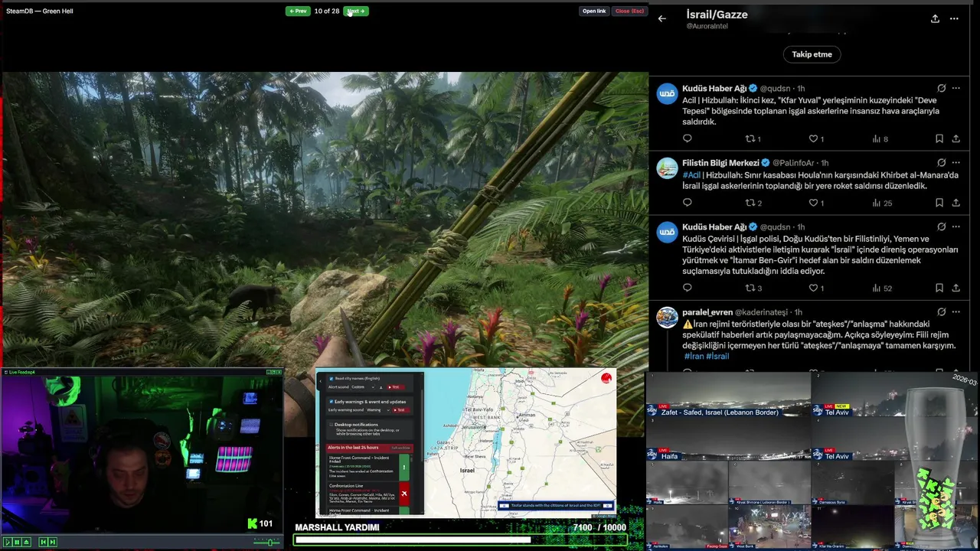Like the Kudüs Çevirisi tweet
This screenshot has width=980, height=551.
[816, 288]
